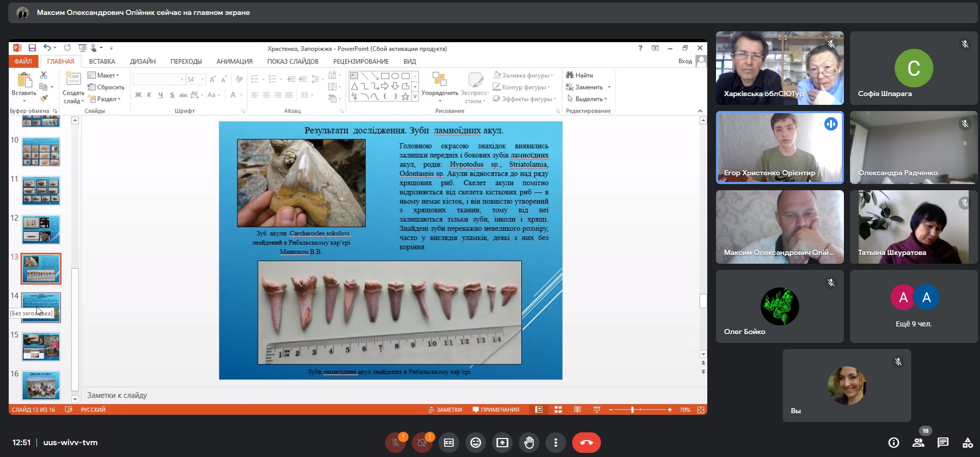Toggle the microphone mute button
Image resolution: width=980 pixels, height=457 pixels.
point(395,443)
